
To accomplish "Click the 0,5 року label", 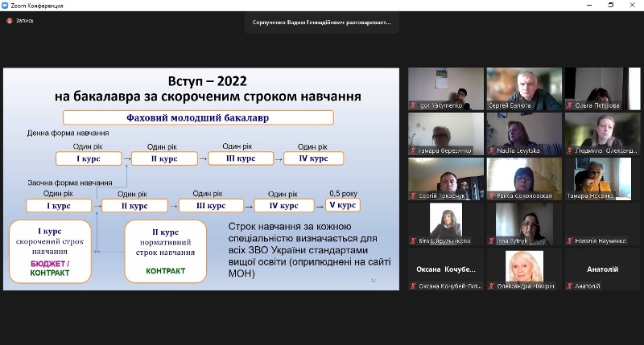I will 344,194.
